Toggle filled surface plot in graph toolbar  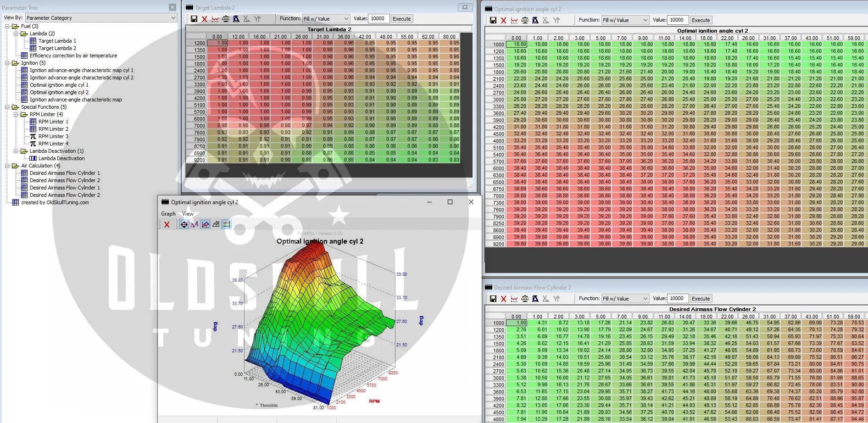(x=205, y=224)
